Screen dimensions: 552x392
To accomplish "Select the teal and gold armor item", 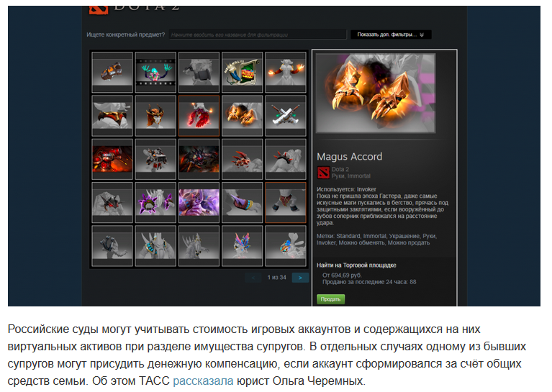I will pyautogui.click(x=155, y=245).
